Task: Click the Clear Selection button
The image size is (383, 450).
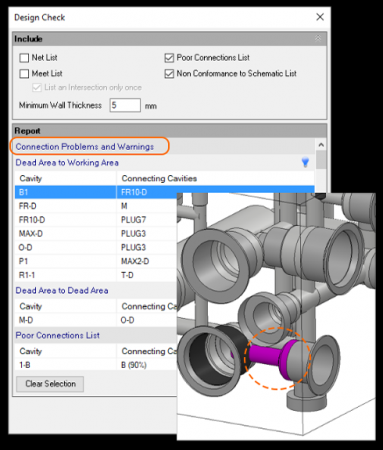Action: pyautogui.click(x=50, y=384)
